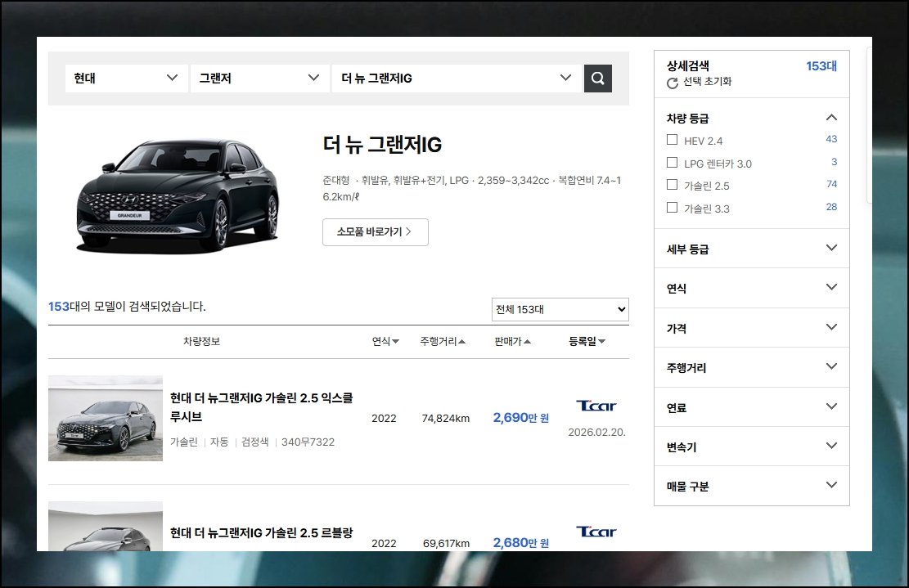
Task: Click the 상세검색 panel title
Action: tap(688, 65)
